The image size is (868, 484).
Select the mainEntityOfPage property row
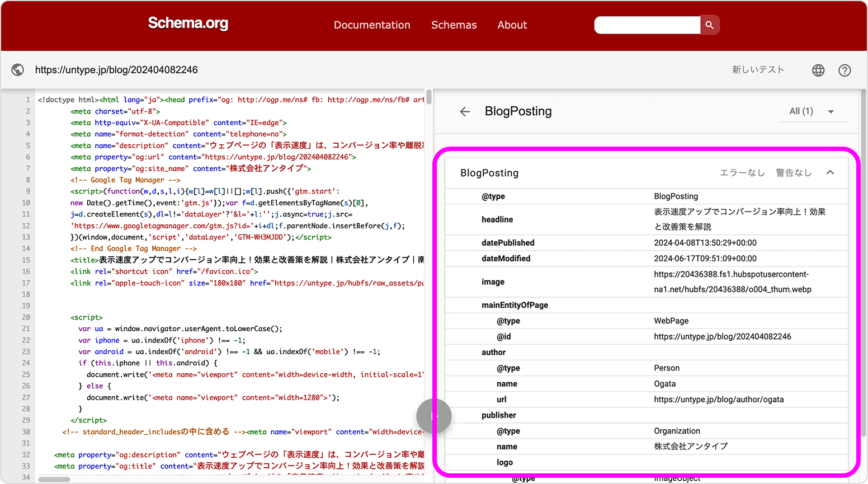[647, 305]
